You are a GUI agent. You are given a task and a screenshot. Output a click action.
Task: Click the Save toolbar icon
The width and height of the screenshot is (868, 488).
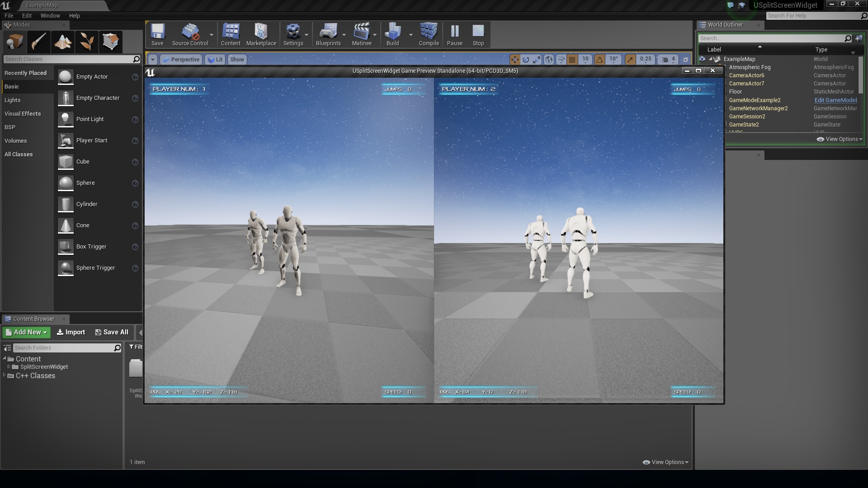coord(157,34)
